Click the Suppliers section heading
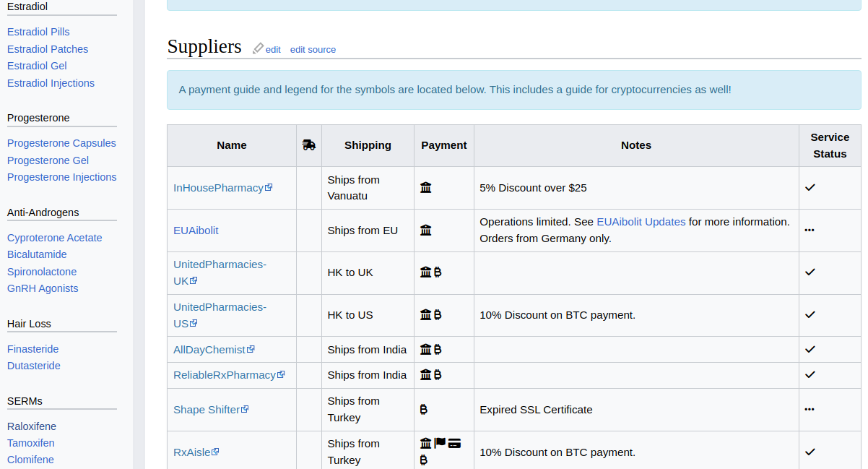 pos(204,46)
